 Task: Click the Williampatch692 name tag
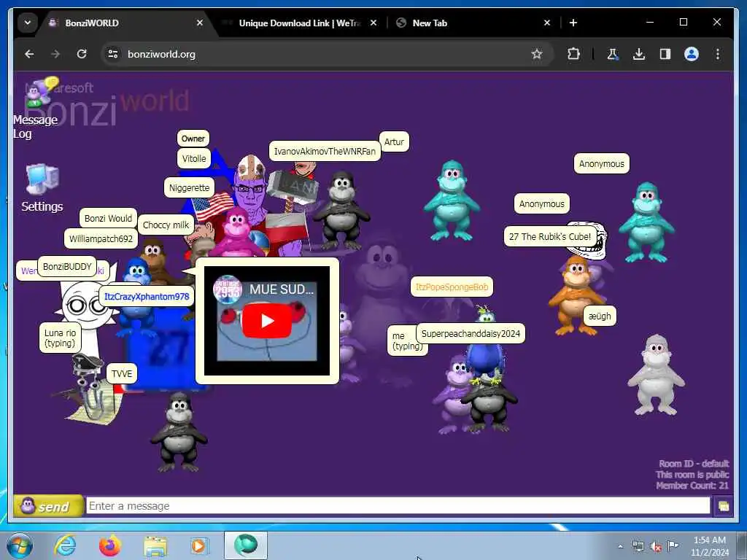pos(101,239)
